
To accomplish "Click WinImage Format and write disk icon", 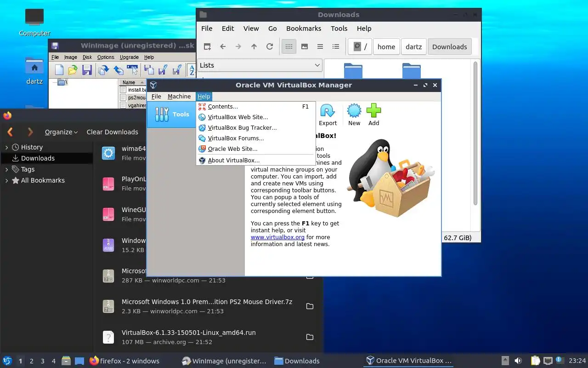I will 176,70.
